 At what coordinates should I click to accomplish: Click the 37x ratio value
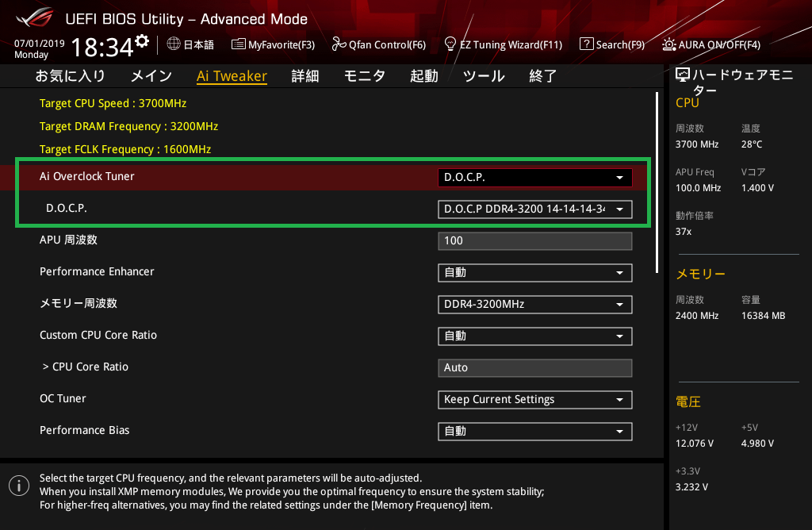[x=684, y=232]
